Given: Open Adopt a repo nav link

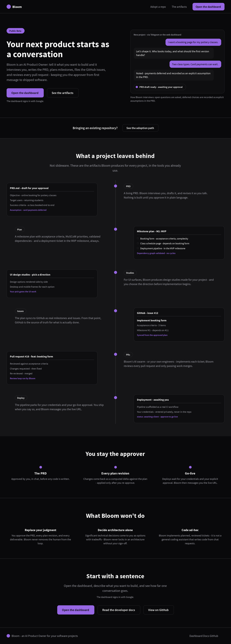Looking at the screenshot, I should click(x=158, y=7).
